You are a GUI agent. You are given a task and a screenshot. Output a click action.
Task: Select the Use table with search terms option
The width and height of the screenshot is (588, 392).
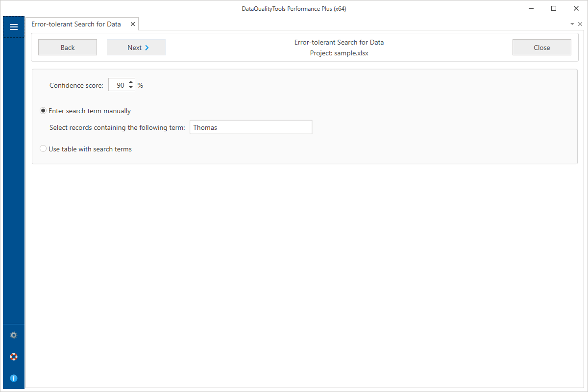[x=43, y=148]
